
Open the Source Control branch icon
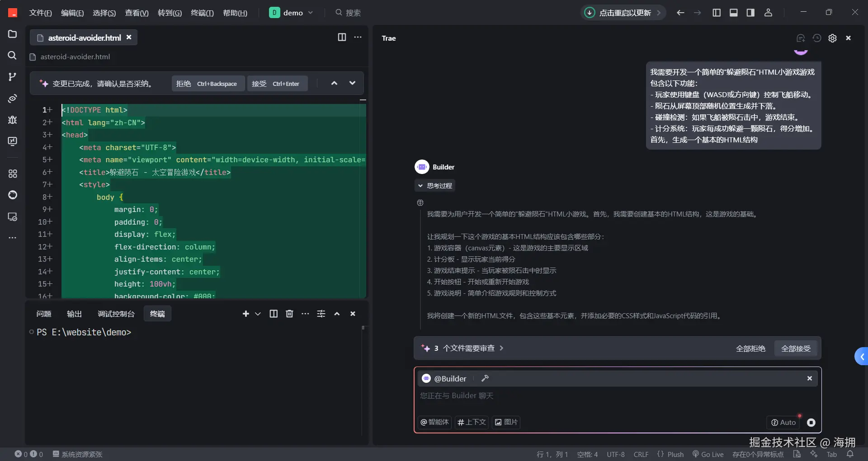click(x=12, y=77)
